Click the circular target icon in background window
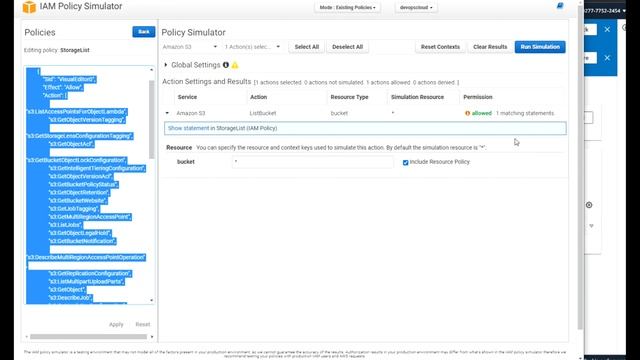Image resolution: width=640 pixels, height=360 pixels. tap(589, 205)
